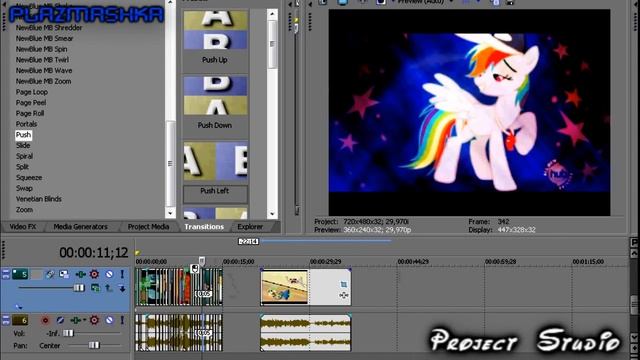Open Track FX dropdown arrow on track 6
This screenshot has width=640, height=360.
[x=84, y=320]
